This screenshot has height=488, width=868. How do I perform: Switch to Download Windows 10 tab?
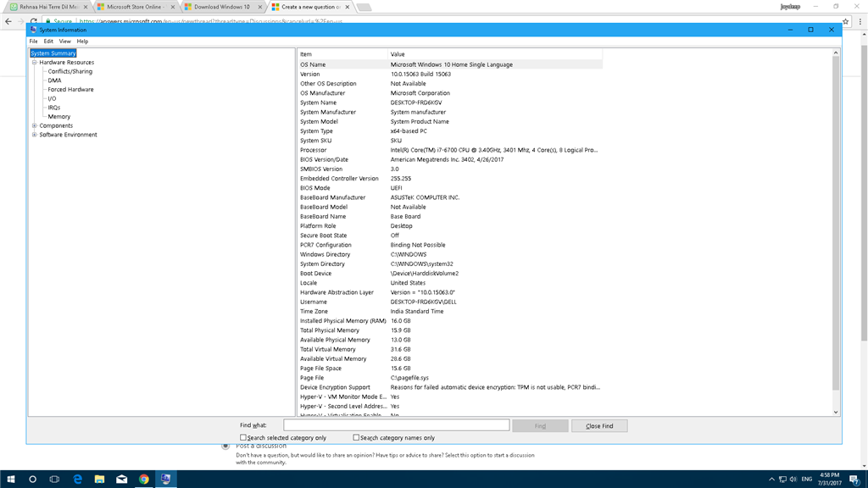[x=221, y=7]
